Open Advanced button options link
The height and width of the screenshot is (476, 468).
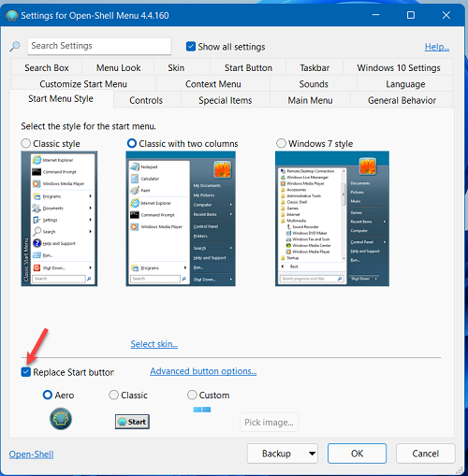203,371
